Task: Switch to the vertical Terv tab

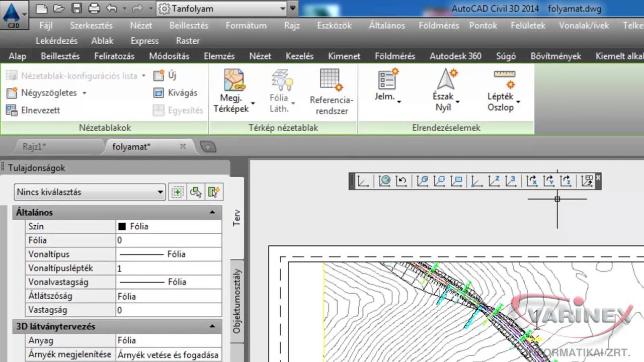Action: 237,218
